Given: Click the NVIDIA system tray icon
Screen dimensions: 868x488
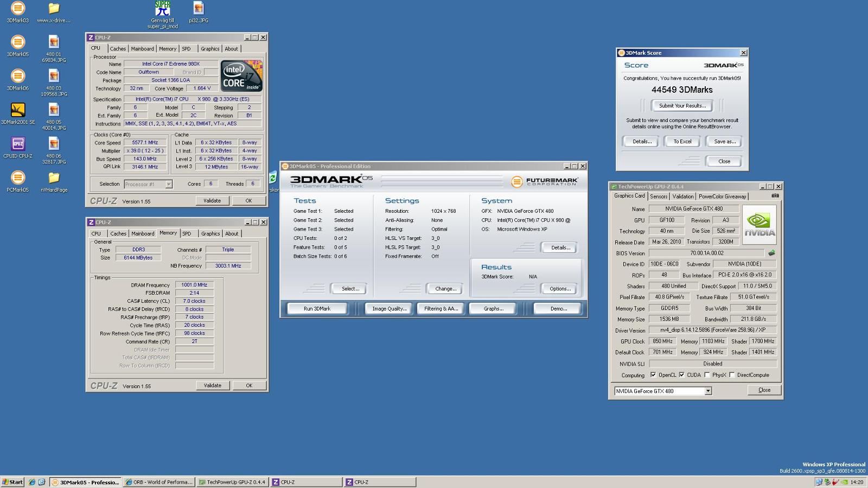Looking at the screenshot, I should tap(845, 482).
